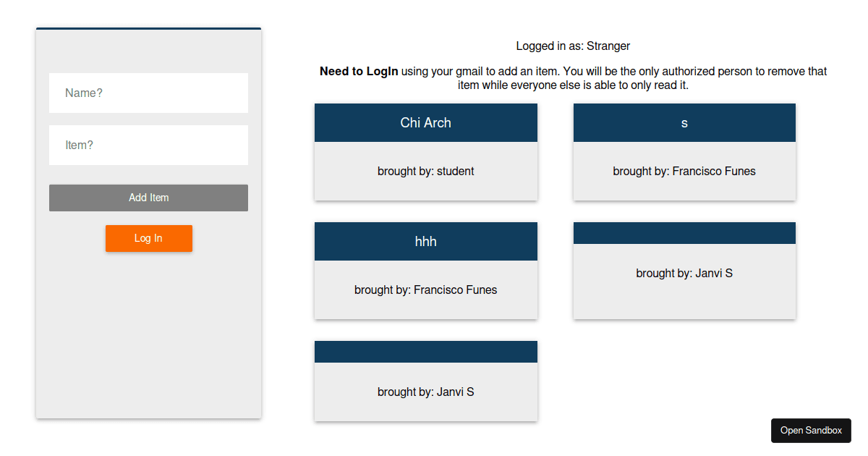Click the 'brought by: student' text
The image size is (868, 456).
click(425, 172)
